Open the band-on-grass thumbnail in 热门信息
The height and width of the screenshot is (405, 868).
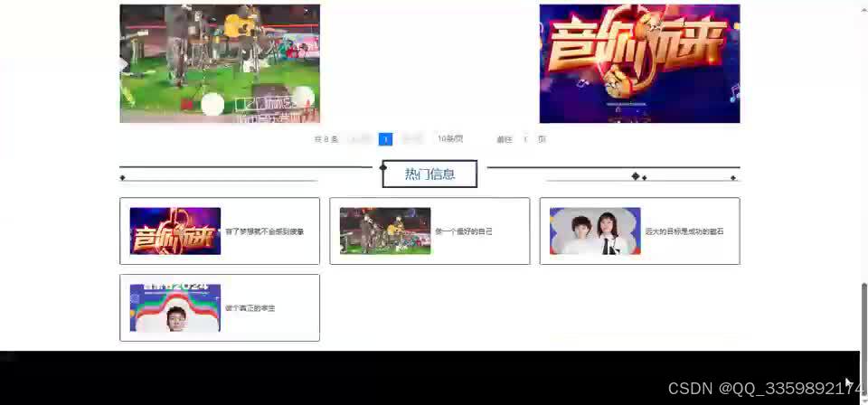pos(385,231)
